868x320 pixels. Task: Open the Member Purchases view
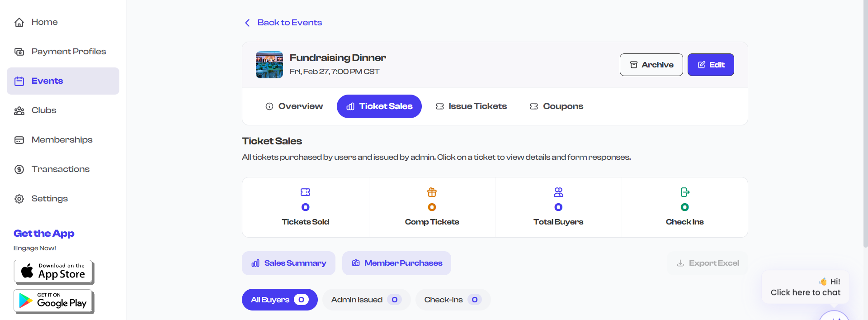(x=396, y=263)
